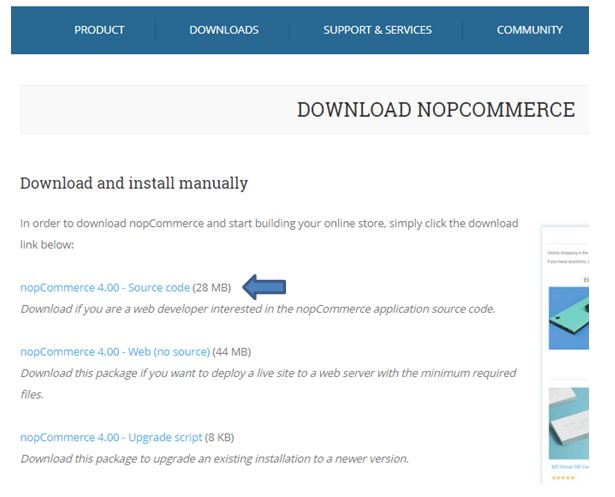The image size is (615, 497).
Task: Click the 'deploy a live site' description text
Action: coord(268,383)
